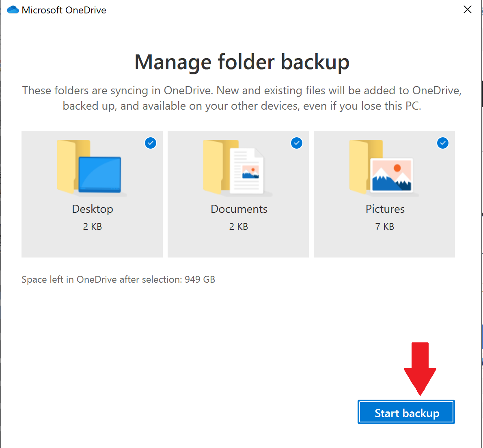The image size is (483, 448).
Task: Uncheck the Desktop folder checkmark
Action: point(151,143)
